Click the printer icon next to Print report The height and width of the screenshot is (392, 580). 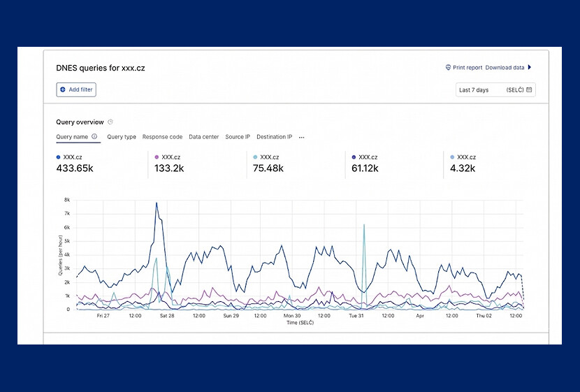[x=448, y=68]
